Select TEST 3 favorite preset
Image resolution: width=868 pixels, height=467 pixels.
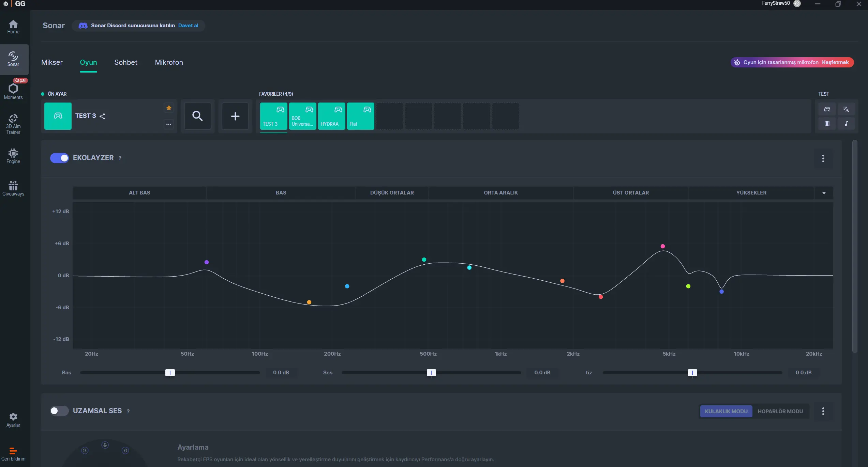(x=274, y=116)
